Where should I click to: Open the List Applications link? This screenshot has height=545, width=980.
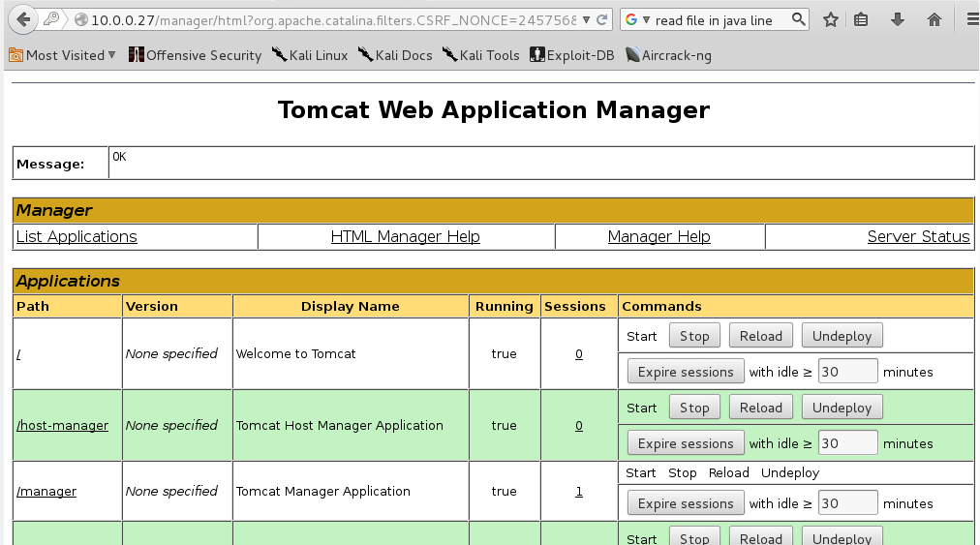[77, 236]
